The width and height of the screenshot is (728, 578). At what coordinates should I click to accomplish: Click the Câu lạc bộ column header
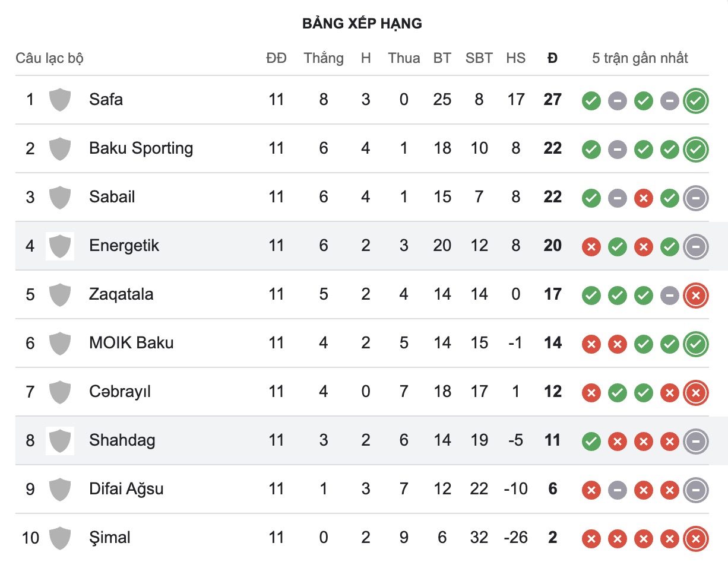(x=50, y=58)
